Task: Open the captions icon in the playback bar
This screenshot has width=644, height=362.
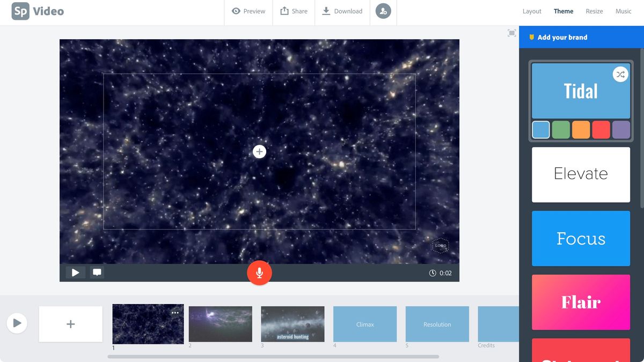Action: click(97, 272)
